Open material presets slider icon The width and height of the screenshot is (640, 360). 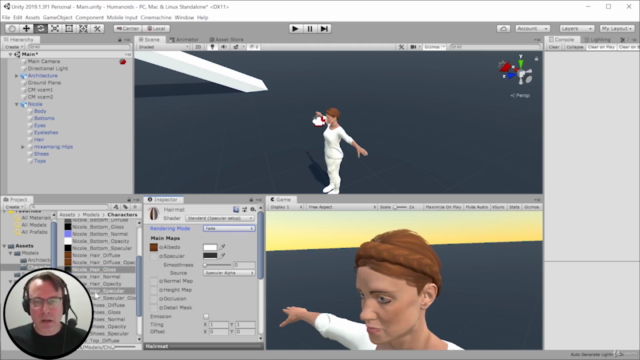click(x=244, y=209)
